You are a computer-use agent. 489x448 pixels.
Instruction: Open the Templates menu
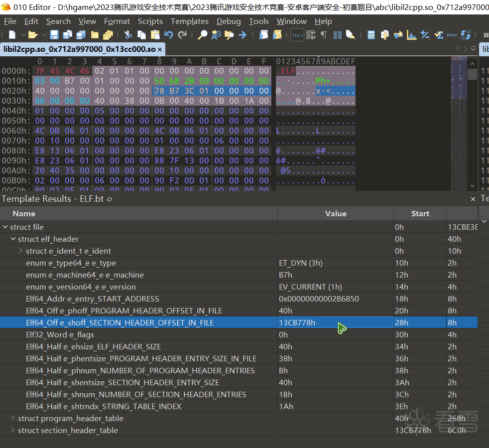point(189,21)
